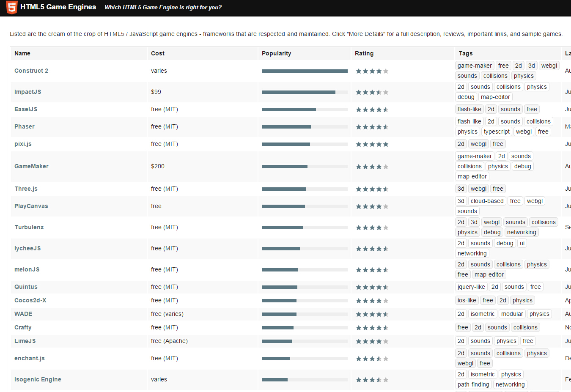Screen dimensions: 571x392
Task: Select the physics tag in LimeJS row
Action: coord(506,341)
